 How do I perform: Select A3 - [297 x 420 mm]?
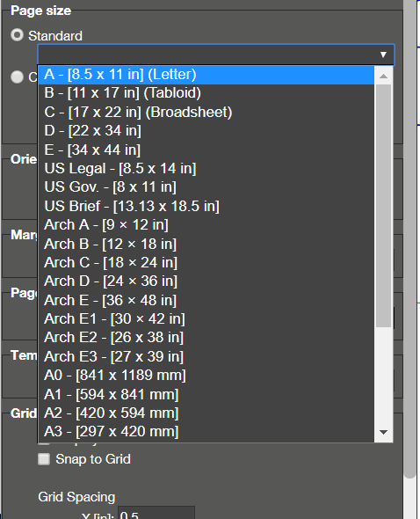click(206, 432)
